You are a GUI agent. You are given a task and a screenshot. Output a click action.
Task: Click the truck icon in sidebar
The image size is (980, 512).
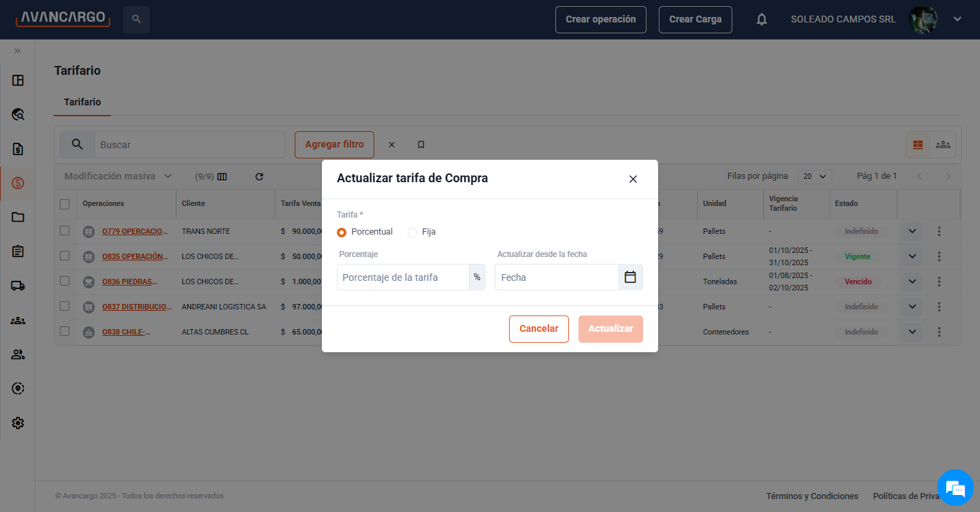(18, 286)
